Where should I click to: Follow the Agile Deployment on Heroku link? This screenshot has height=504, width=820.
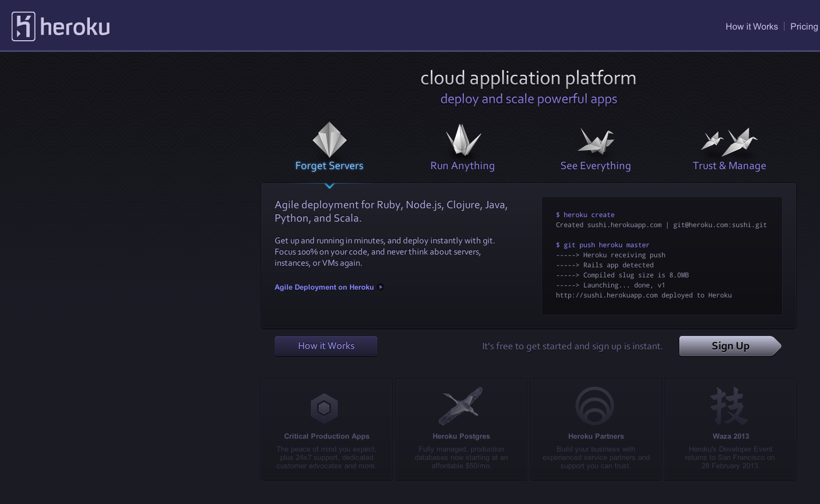[x=324, y=287]
